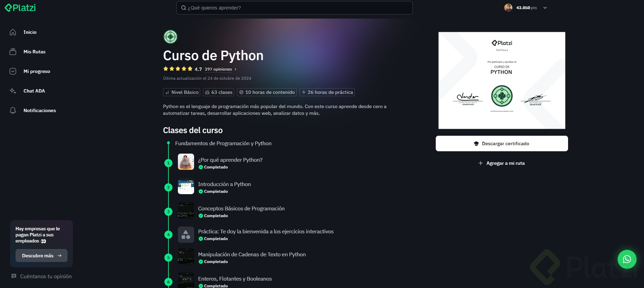Go to the Platzi logo home
Viewport: 644px width, 288px height.
20,8
